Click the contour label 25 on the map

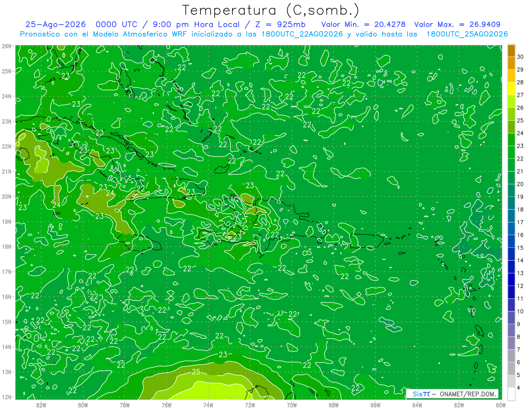coord(196,371)
